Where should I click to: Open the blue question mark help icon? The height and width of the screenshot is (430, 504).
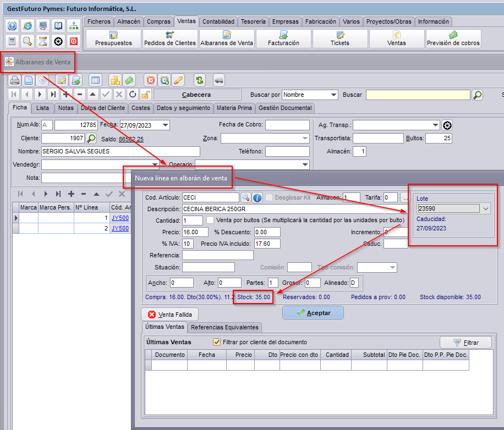click(12, 26)
